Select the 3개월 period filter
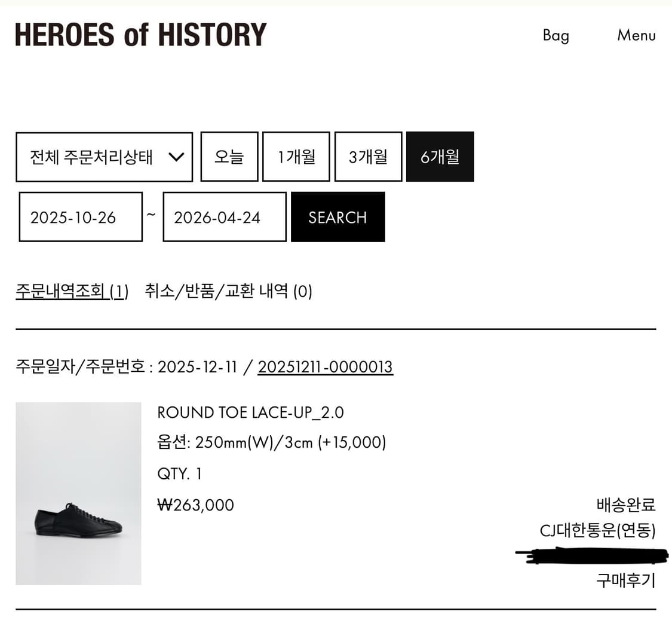This screenshot has height=639, width=672. [x=368, y=157]
